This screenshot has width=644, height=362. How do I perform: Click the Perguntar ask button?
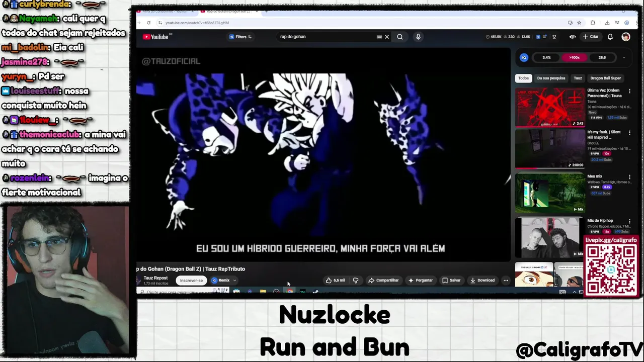coord(421,281)
